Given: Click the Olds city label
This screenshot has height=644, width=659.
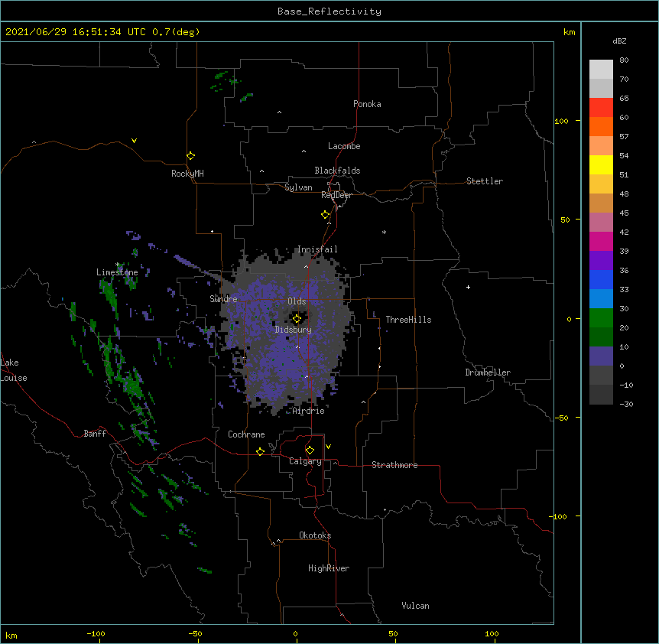Looking at the screenshot, I should click(297, 301).
